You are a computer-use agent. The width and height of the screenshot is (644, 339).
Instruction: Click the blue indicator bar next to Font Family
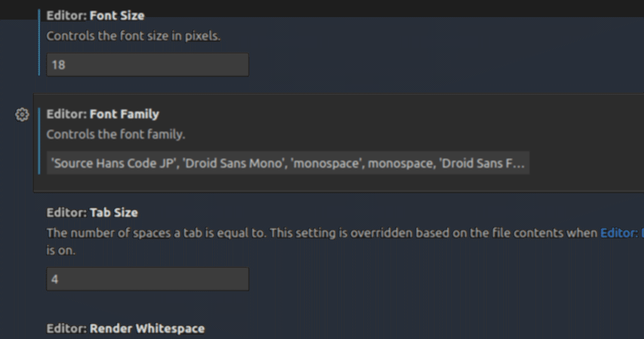[x=40, y=141]
